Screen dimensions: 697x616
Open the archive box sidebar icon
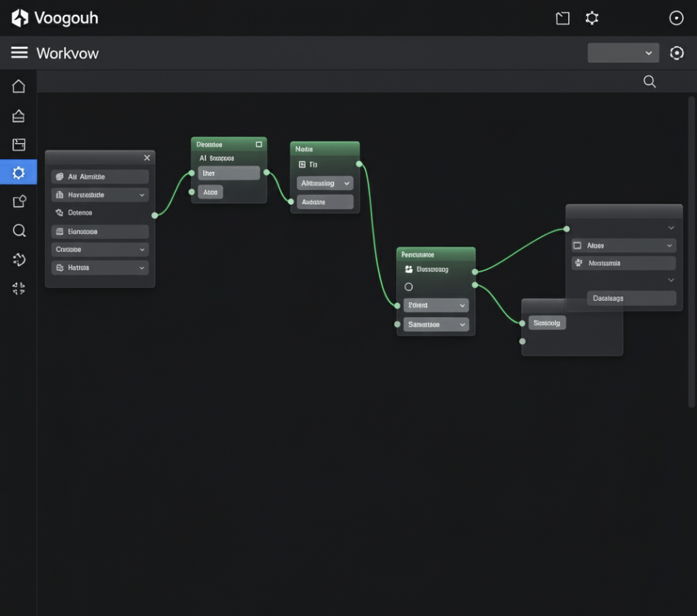click(x=18, y=144)
